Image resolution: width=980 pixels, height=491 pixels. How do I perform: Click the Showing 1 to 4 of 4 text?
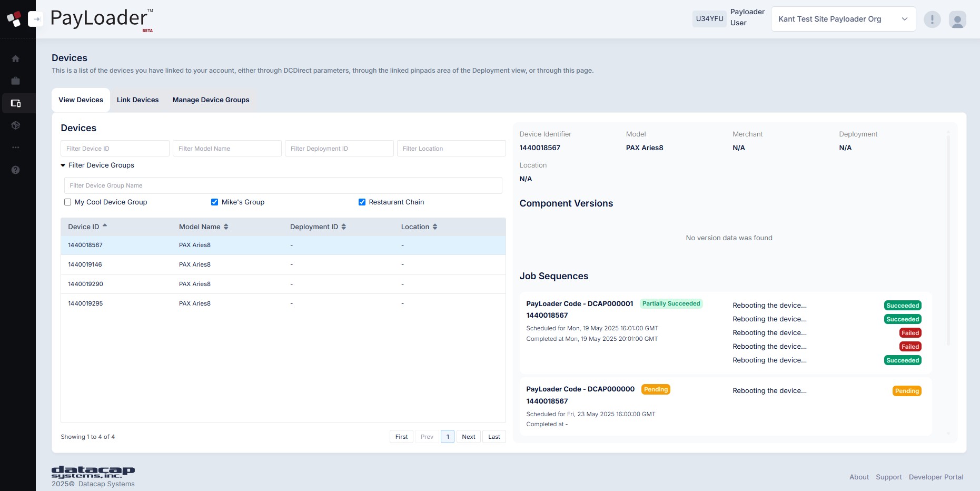87,437
